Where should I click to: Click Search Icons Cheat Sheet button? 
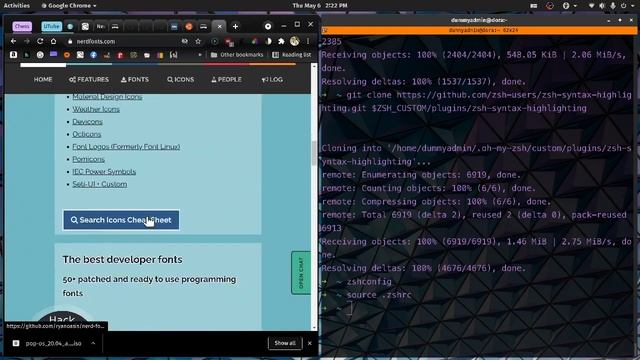pos(121,220)
